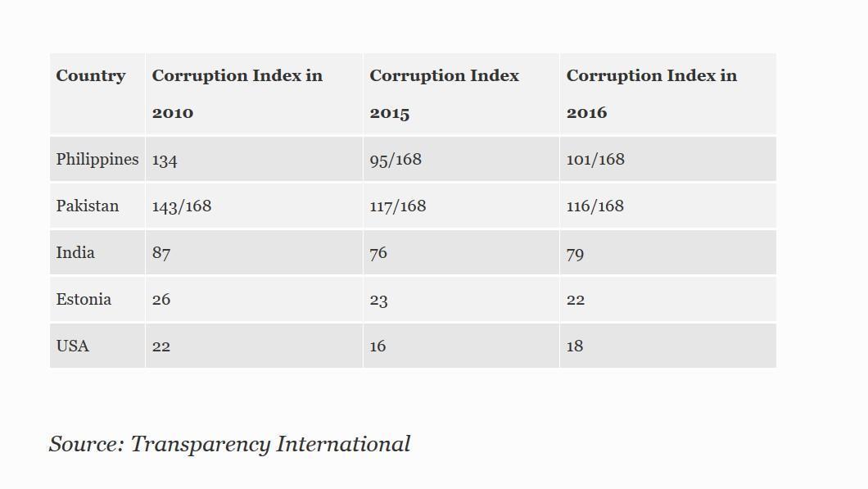Image resolution: width=868 pixels, height=489 pixels.
Task: Select the Corruption Index in 2016 header
Action: click(651, 93)
